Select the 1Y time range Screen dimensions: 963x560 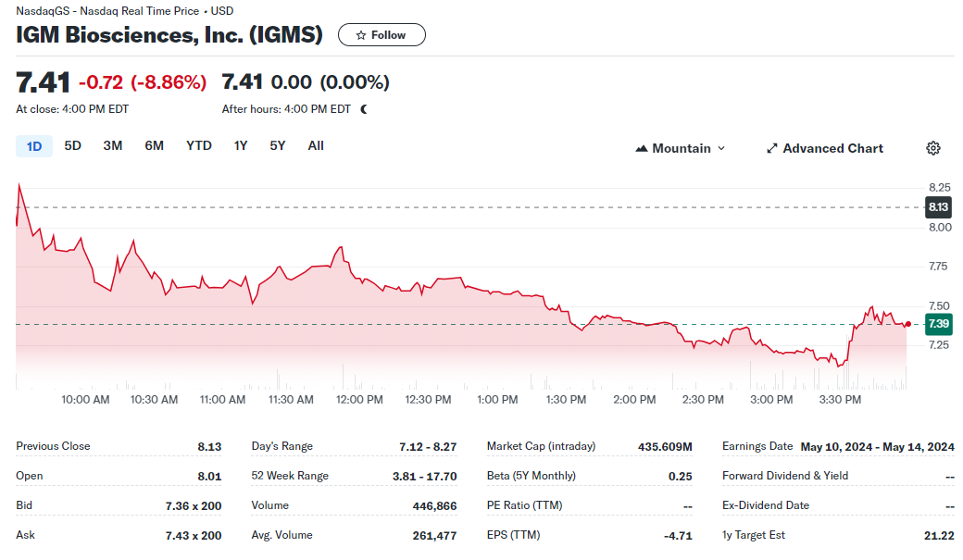tap(241, 145)
